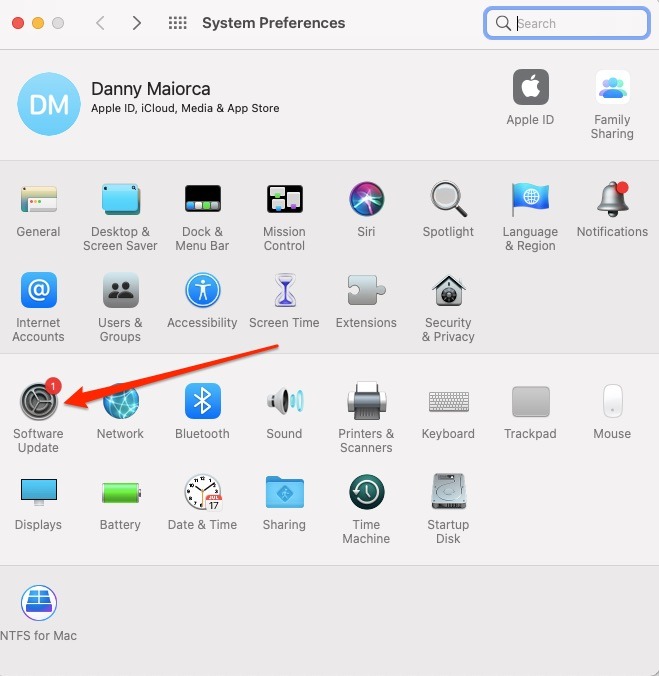Open Keyboard preferences

pyautogui.click(x=448, y=402)
